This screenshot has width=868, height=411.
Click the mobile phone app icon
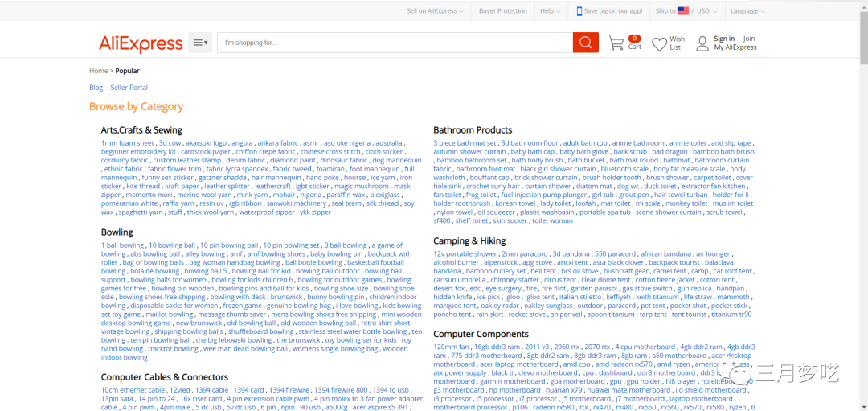point(579,11)
